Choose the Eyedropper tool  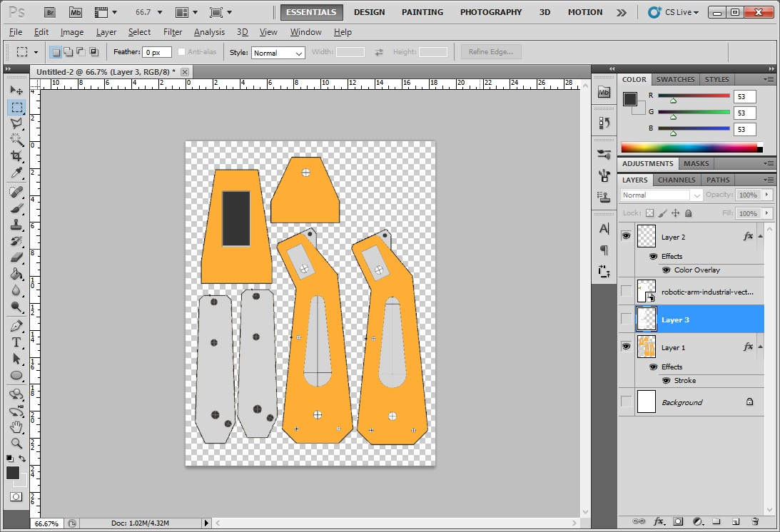(16, 173)
